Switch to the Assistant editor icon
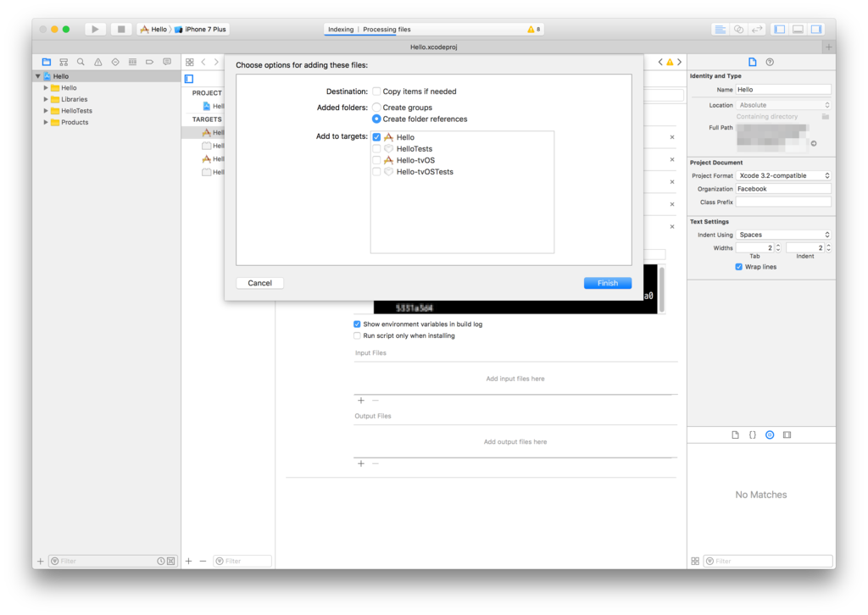The width and height of the screenshot is (868, 615). click(738, 30)
